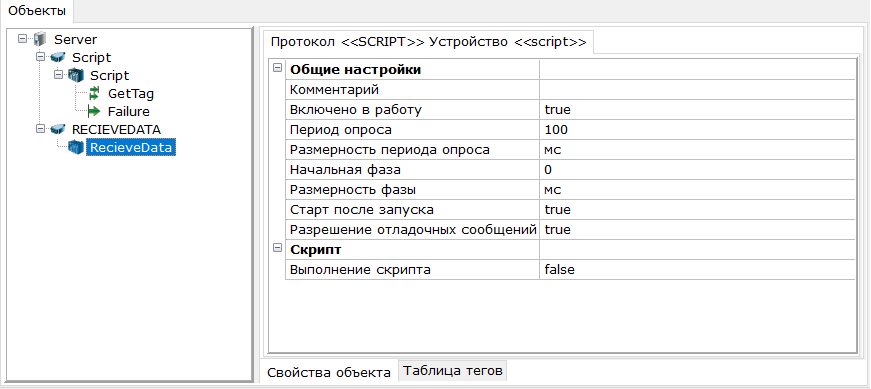Click the Размерность фазы property name
Image resolution: width=871 pixels, height=389 pixels.
click(x=353, y=189)
